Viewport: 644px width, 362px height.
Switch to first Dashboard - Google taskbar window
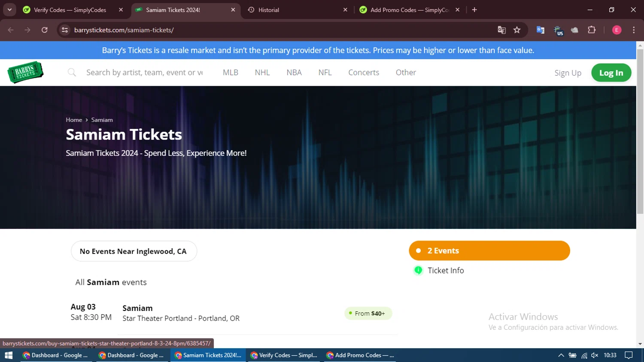click(x=56, y=355)
